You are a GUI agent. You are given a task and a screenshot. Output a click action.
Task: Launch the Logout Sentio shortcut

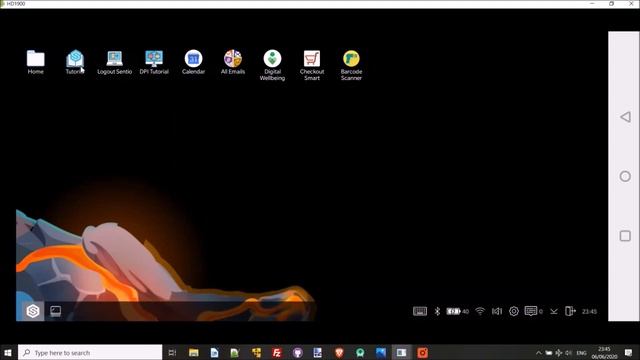(114, 62)
